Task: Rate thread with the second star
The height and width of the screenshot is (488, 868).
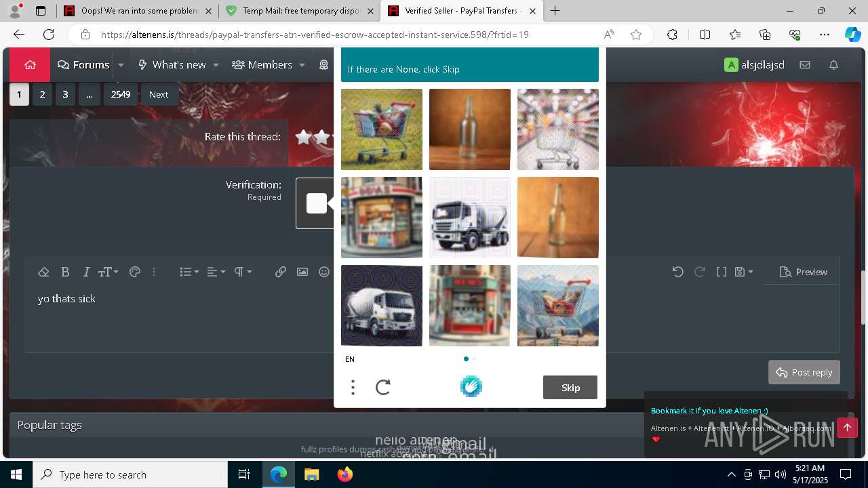Action: tap(322, 137)
